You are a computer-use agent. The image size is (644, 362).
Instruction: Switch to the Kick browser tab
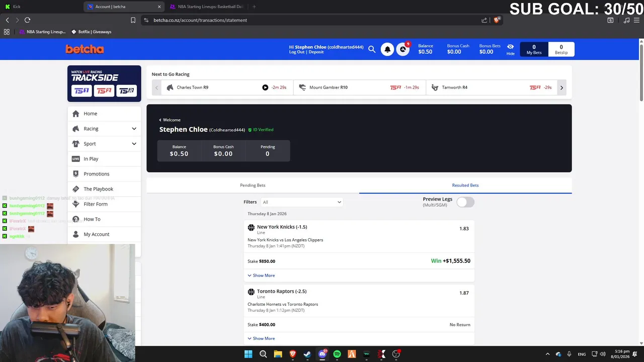pos(41,7)
